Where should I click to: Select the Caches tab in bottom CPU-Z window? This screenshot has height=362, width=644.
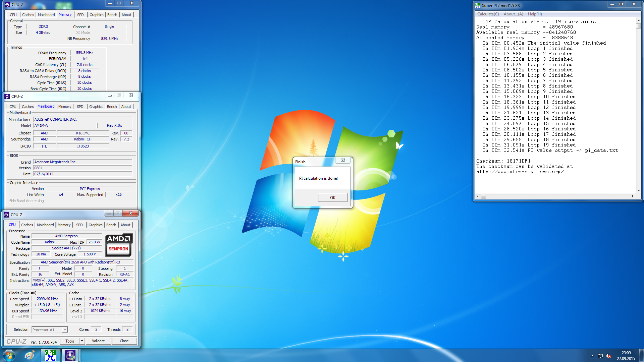pos(27,225)
